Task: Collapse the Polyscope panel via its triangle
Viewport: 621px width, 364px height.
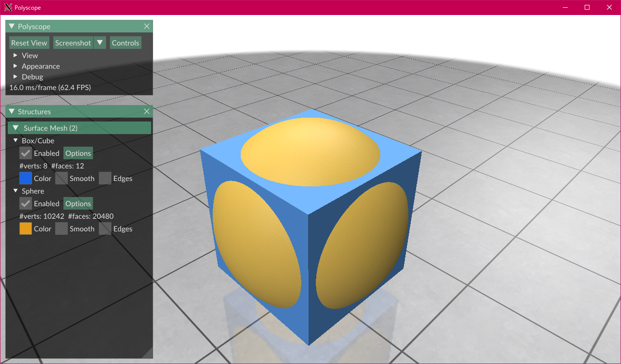Action: click(x=12, y=26)
